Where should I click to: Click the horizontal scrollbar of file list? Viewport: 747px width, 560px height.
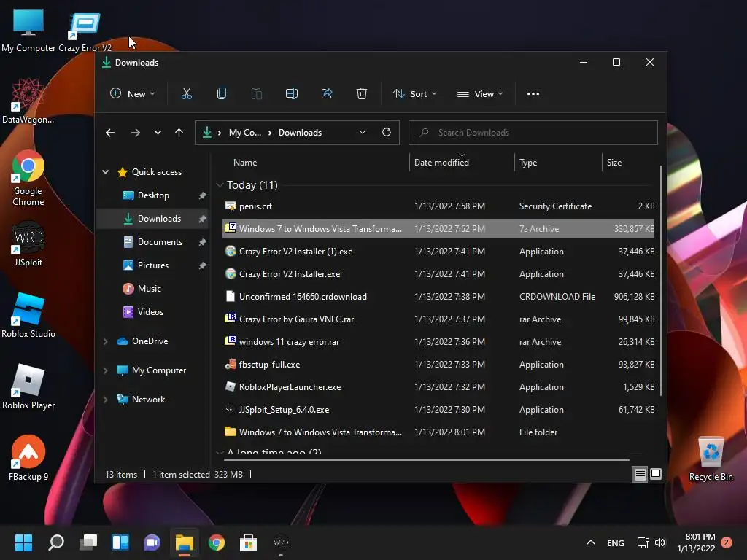(x=427, y=460)
